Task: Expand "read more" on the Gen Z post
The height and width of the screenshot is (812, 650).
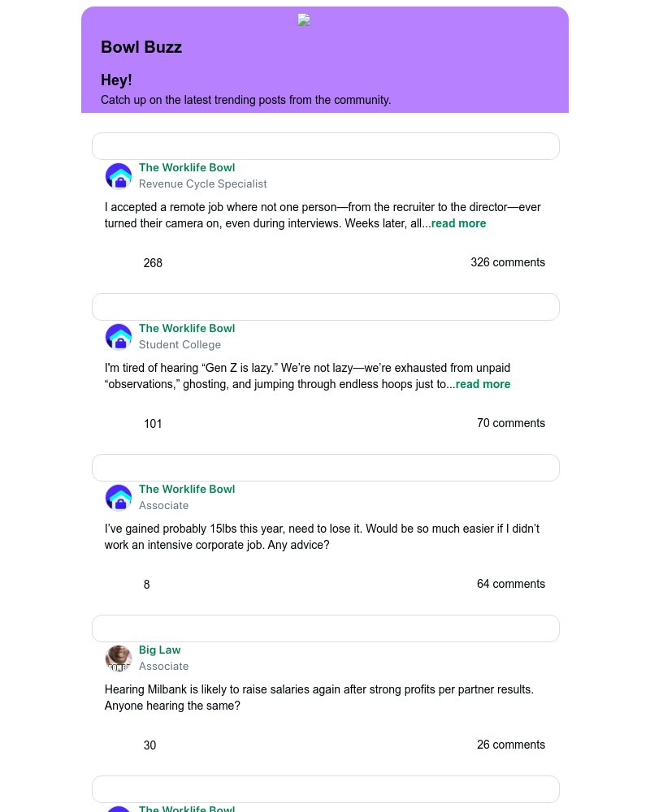Action: click(x=483, y=385)
